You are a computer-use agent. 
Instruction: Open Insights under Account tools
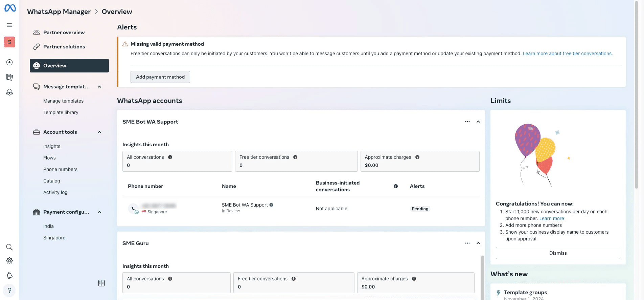tap(52, 146)
